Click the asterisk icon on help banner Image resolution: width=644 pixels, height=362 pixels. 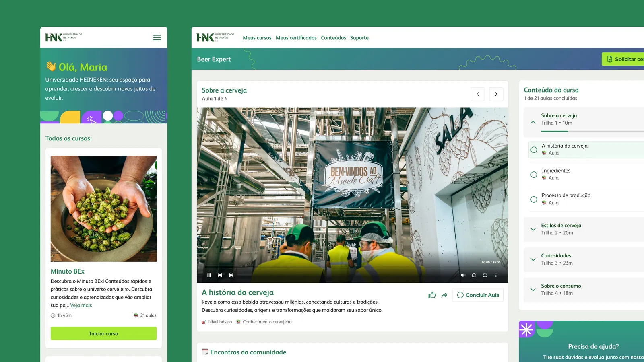tap(526, 329)
